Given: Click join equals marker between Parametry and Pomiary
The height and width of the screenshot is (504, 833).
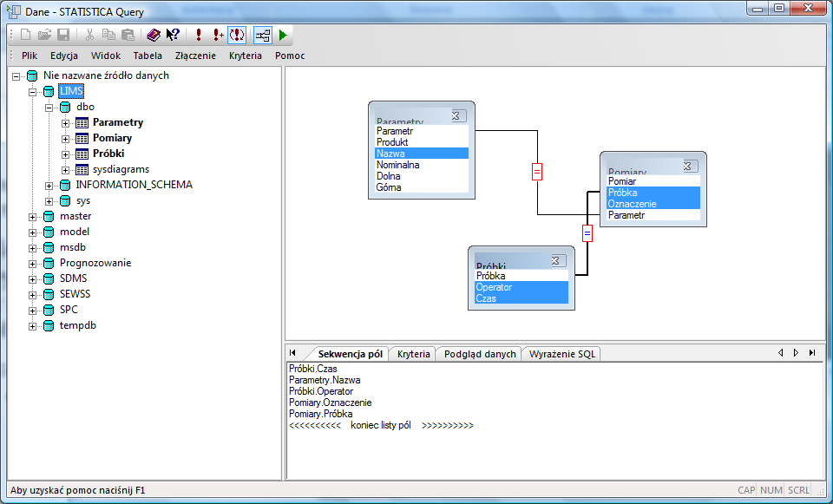Looking at the screenshot, I should pos(537,172).
